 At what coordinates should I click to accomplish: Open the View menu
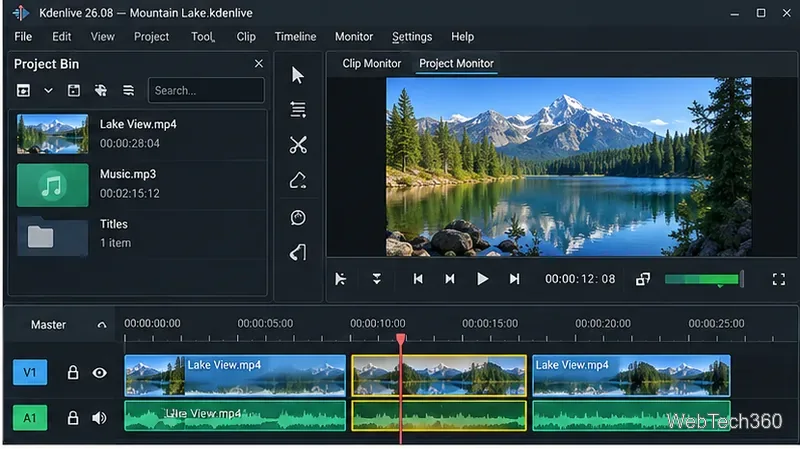pyautogui.click(x=103, y=37)
